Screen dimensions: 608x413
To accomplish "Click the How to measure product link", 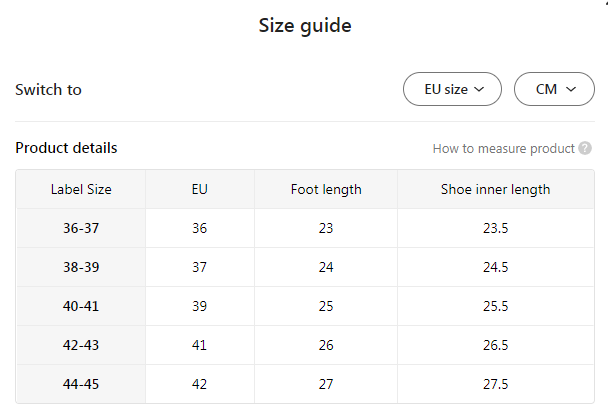I will pos(503,149).
